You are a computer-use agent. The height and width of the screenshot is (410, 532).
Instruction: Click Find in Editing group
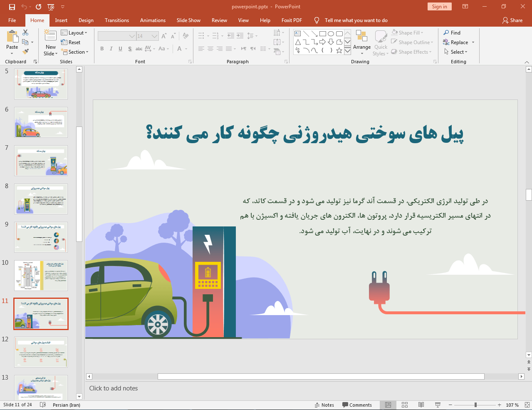pos(452,32)
